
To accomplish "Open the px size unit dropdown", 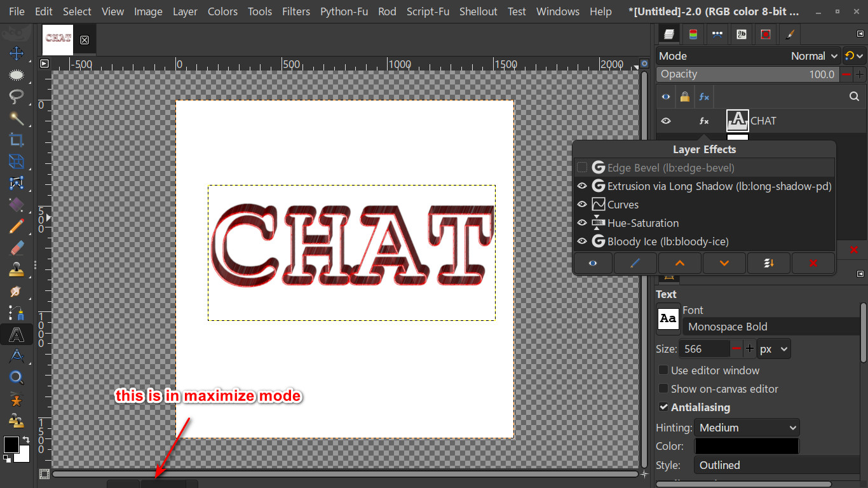I will [x=774, y=349].
